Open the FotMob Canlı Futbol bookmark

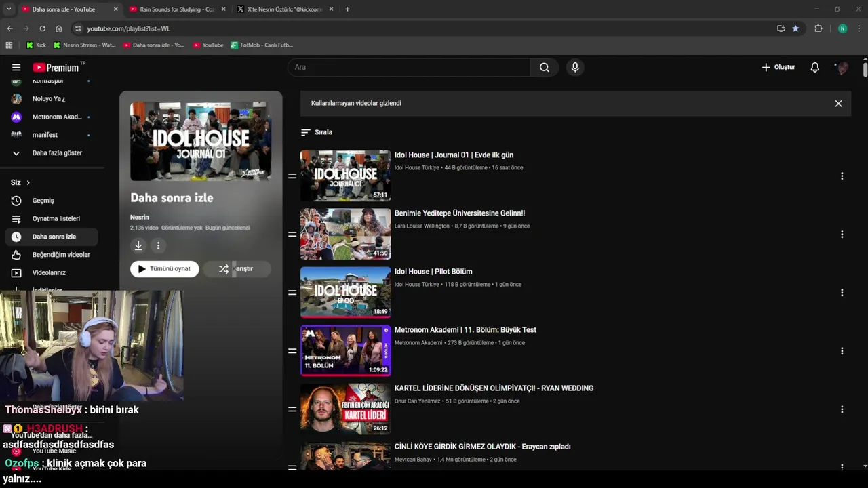pos(262,45)
